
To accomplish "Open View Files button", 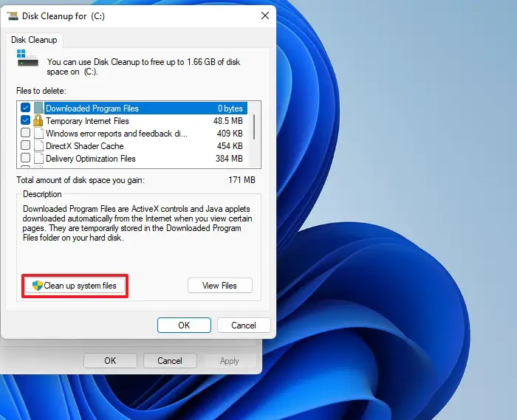I will pyautogui.click(x=220, y=286).
